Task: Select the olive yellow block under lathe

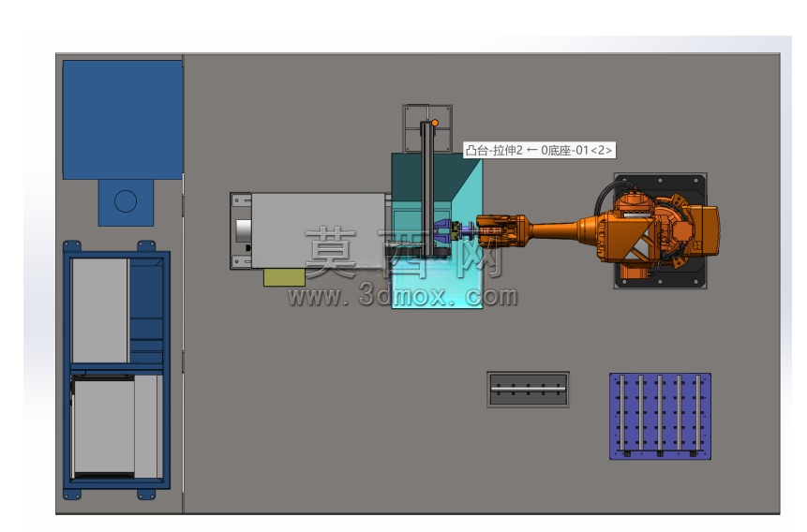Action: click(284, 277)
